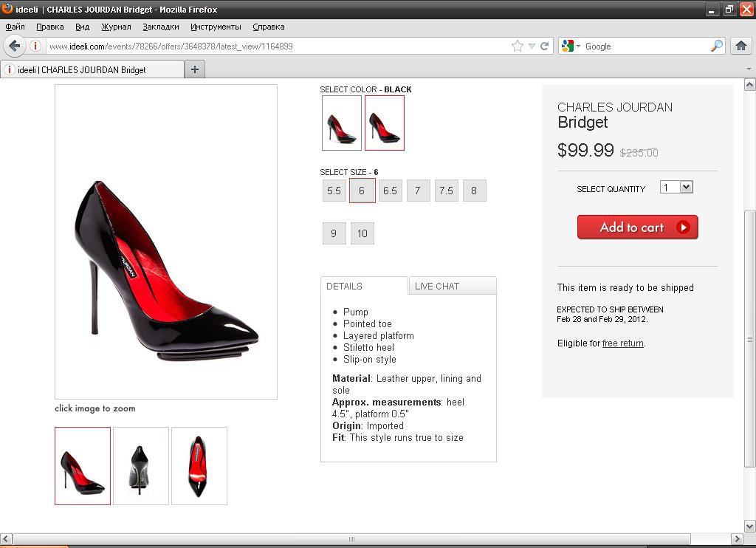Go to the browser home page icon
The image size is (756, 548).
coord(741,47)
